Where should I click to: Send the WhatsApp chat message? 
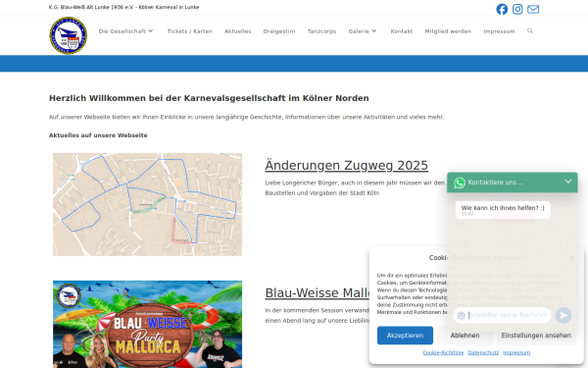(563, 315)
